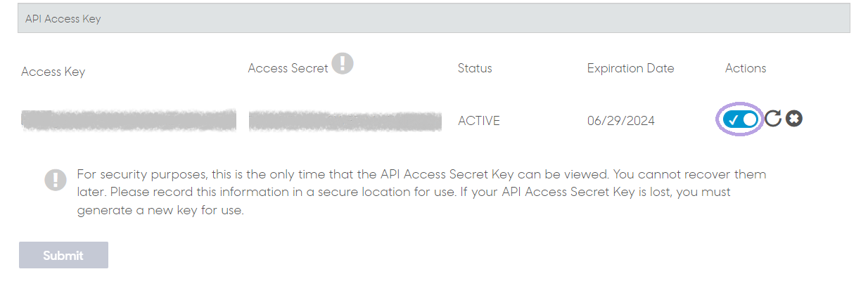Click the exclamation icon beside security notice
868x281 pixels.
coord(56,179)
